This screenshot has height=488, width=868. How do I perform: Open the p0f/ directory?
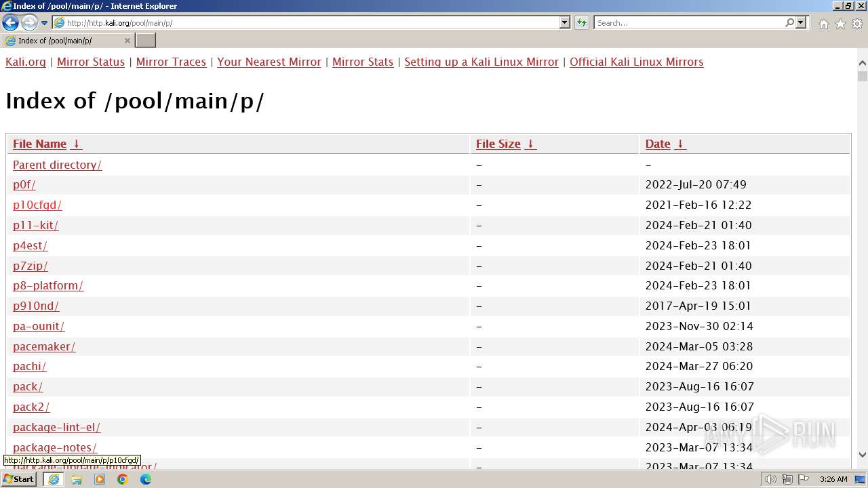pyautogui.click(x=24, y=184)
